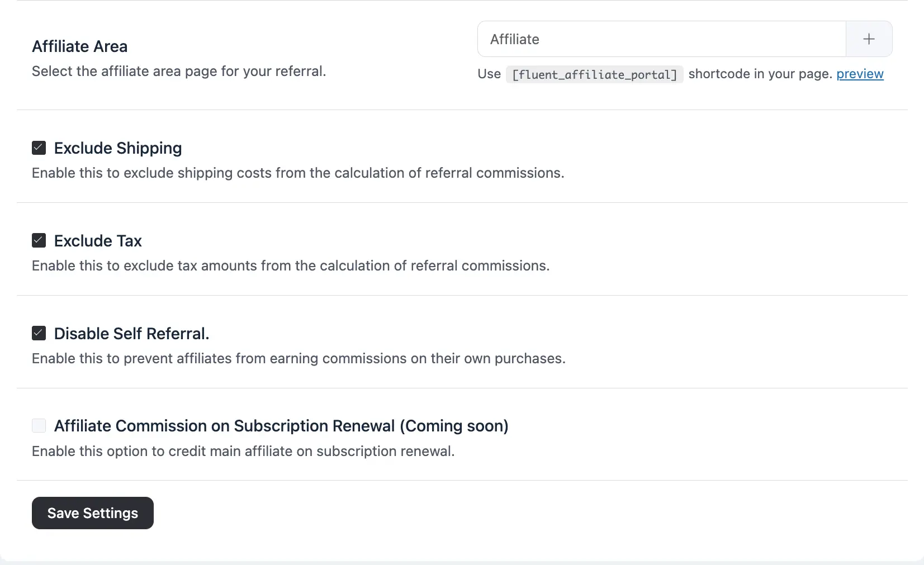Screen dimensions: 924x565
Task: Re-enable the Disable Self Referral setting
Action: (x=39, y=333)
